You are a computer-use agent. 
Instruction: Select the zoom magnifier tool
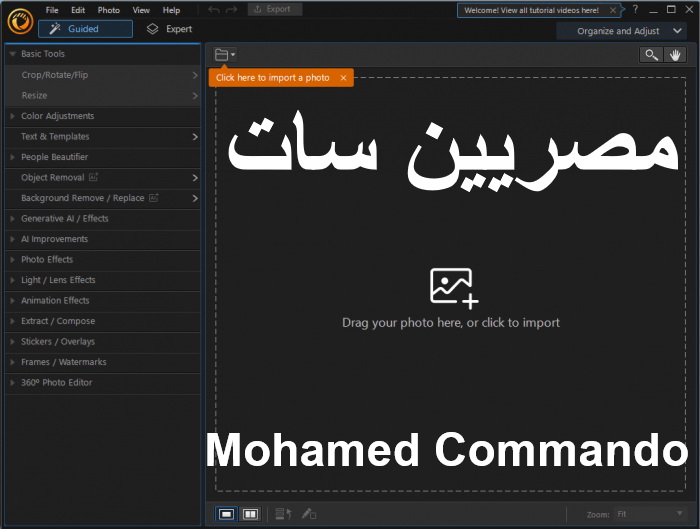[x=652, y=55]
